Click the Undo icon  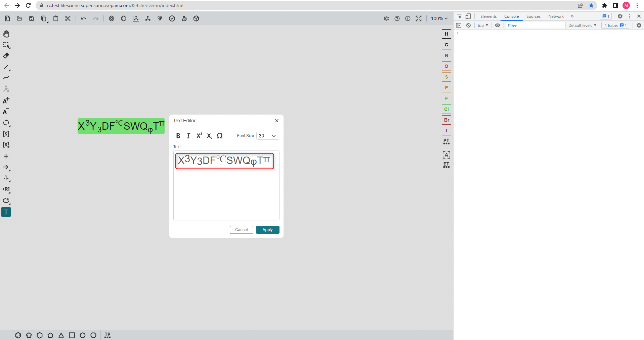(83, 18)
